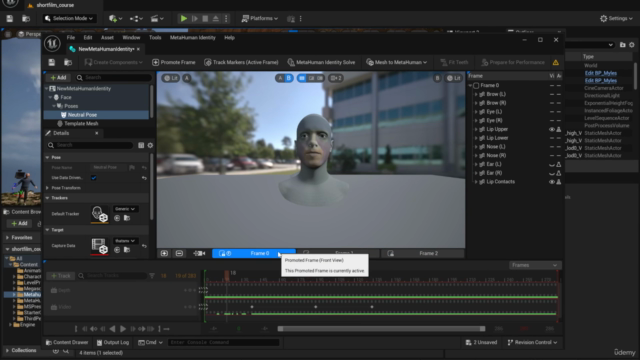The width and height of the screenshot is (640, 360).
Task: Toggle Use Data Driven checkbox
Action: 94,178
